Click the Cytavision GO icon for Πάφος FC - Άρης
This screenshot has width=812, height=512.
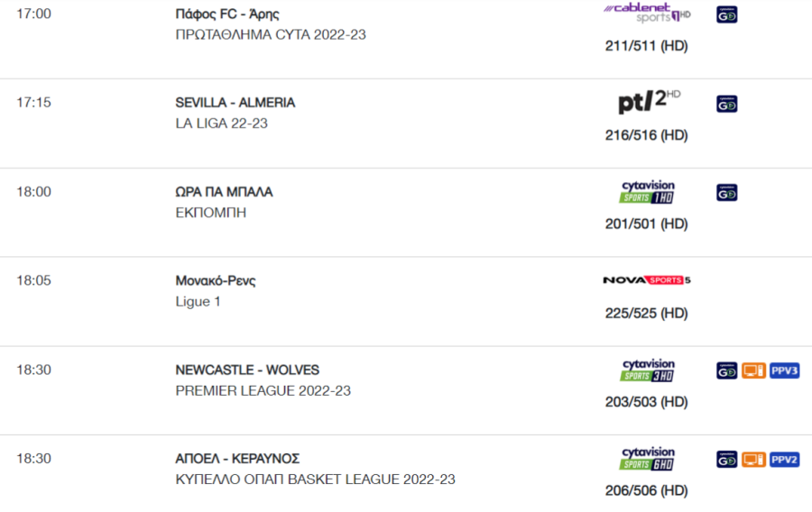point(727,15)
